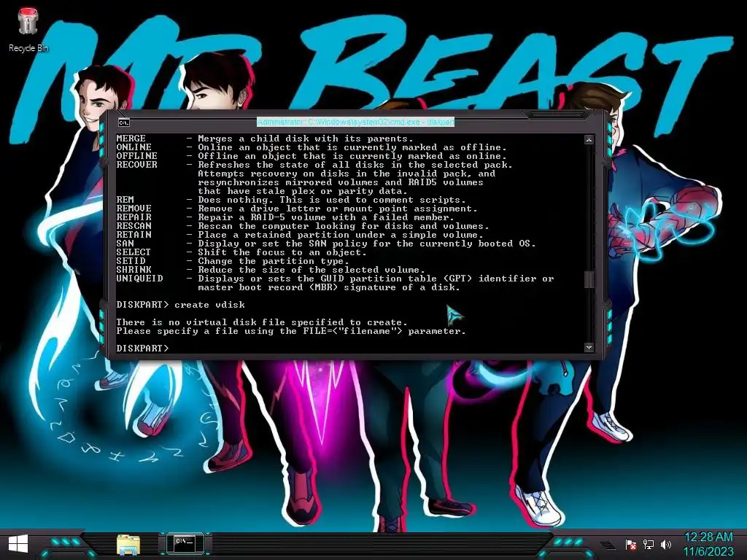Image resolution: width=747 pixels, height=560 pixels.
Task: Click the Administrator cmd.exe window title text
Action: 355,122
